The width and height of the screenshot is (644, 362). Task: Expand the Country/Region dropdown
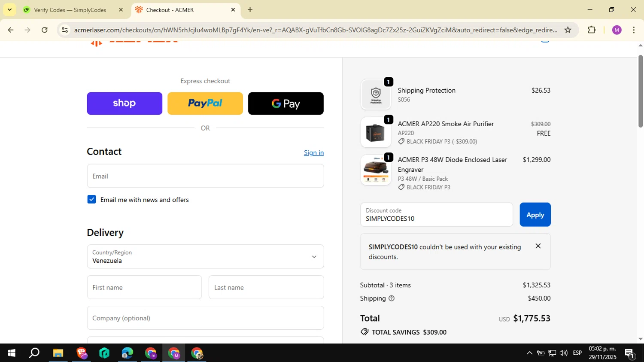pos(205,256)
